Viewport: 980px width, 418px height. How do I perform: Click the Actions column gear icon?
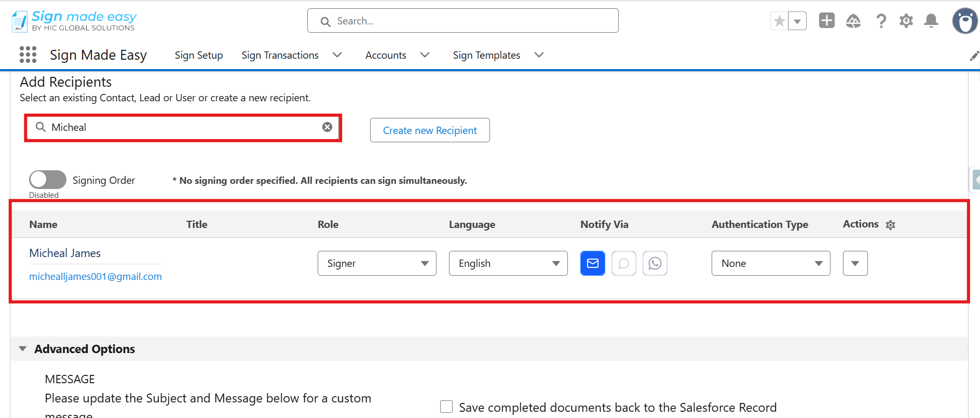[890, 225]
